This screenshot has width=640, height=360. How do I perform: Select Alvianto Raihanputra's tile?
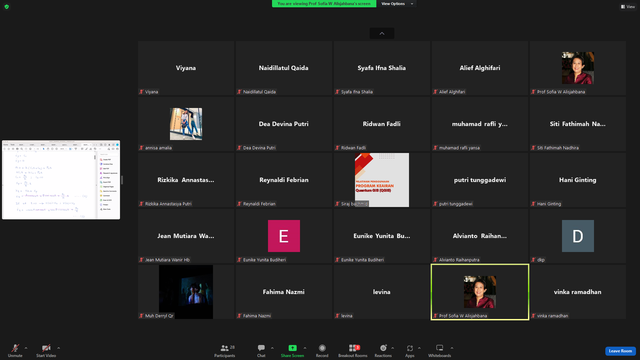click(x=480, y=236)
